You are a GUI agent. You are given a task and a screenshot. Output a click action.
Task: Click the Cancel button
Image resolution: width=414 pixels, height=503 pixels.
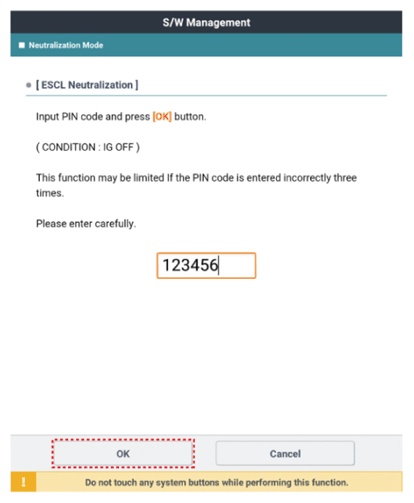(x=285, y=453)
